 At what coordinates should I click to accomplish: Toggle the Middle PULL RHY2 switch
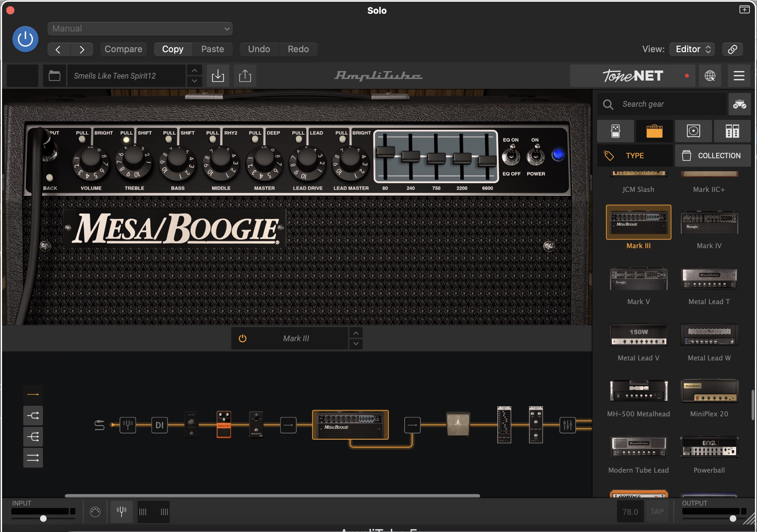[213, 139]
